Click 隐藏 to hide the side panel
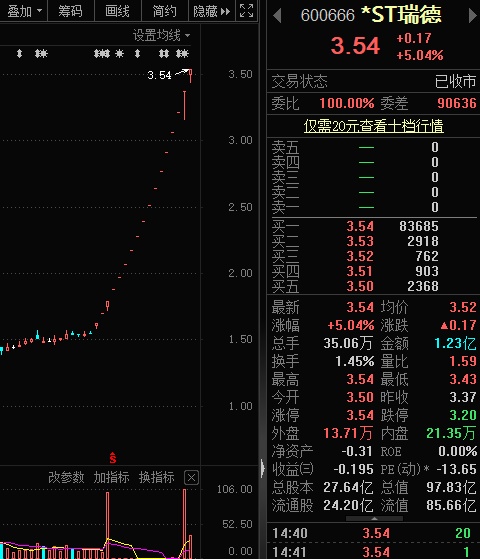The width and height of the screenshot is (480, 559). coord(211,11)
